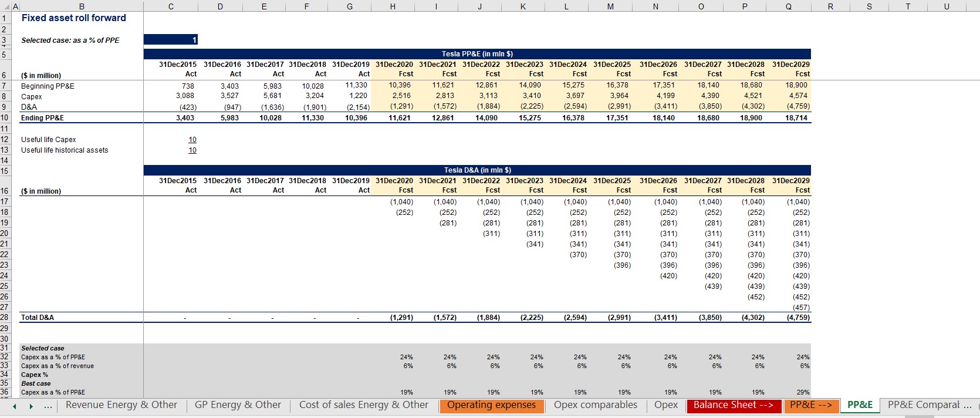Select column U header

947,6
